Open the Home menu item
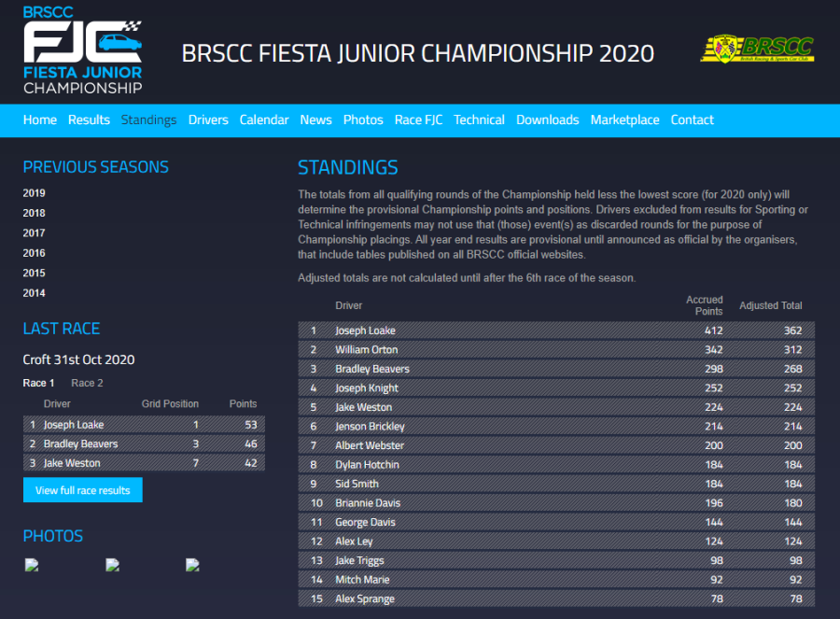This screenshot has width=840, height=619. 40,120
